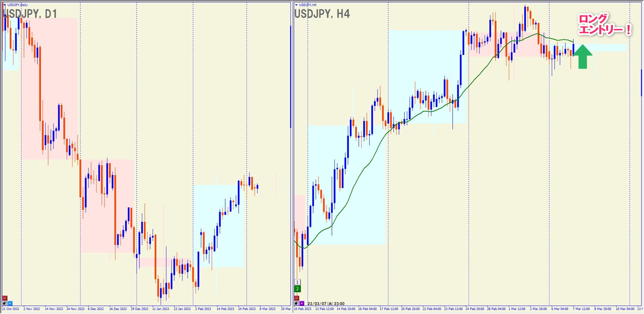
Task: Click the 16 Dec 2022 date on D1 time axis
Action: coord(118,309)
